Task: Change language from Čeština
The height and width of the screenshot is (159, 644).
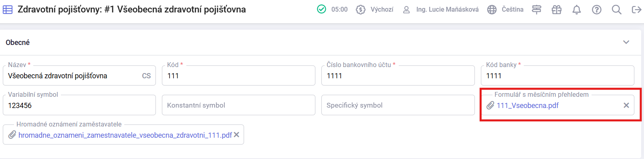Action: click(505, 9)
